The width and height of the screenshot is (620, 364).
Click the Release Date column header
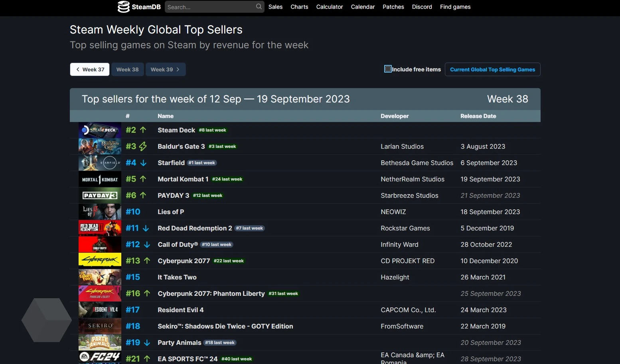478,116
